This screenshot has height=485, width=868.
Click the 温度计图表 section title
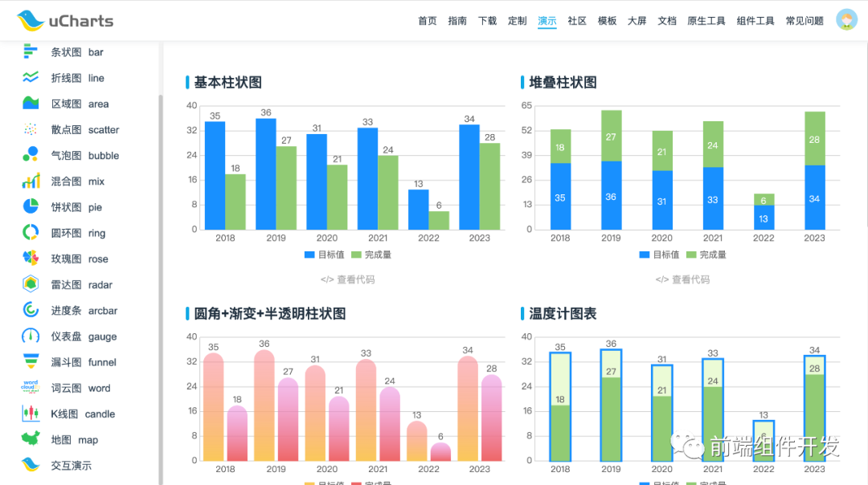pos(563,313)
